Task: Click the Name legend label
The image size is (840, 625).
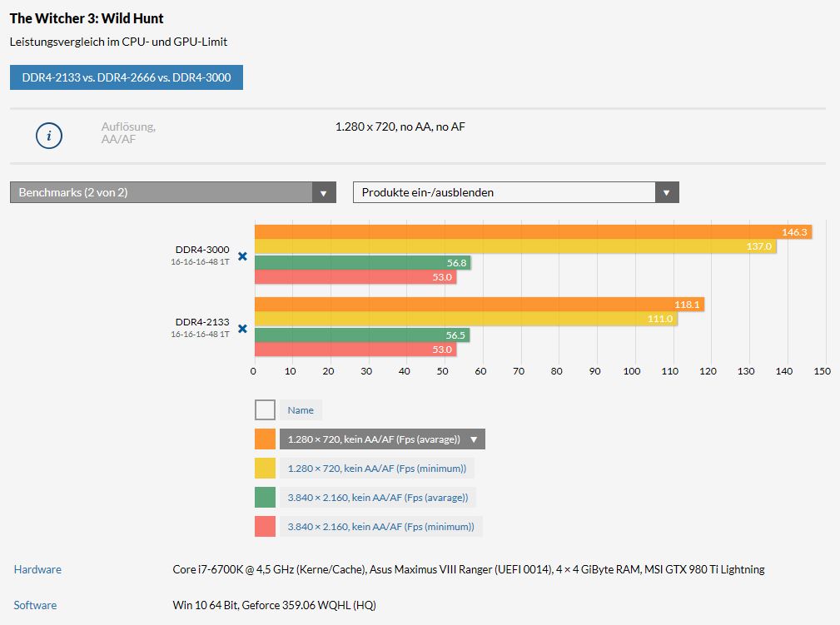Action: click(x=301, y=410)
